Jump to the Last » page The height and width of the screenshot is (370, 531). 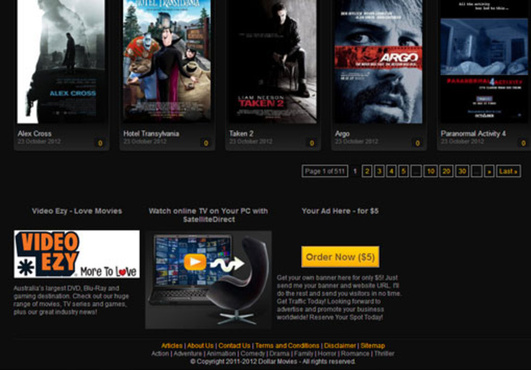509,171
